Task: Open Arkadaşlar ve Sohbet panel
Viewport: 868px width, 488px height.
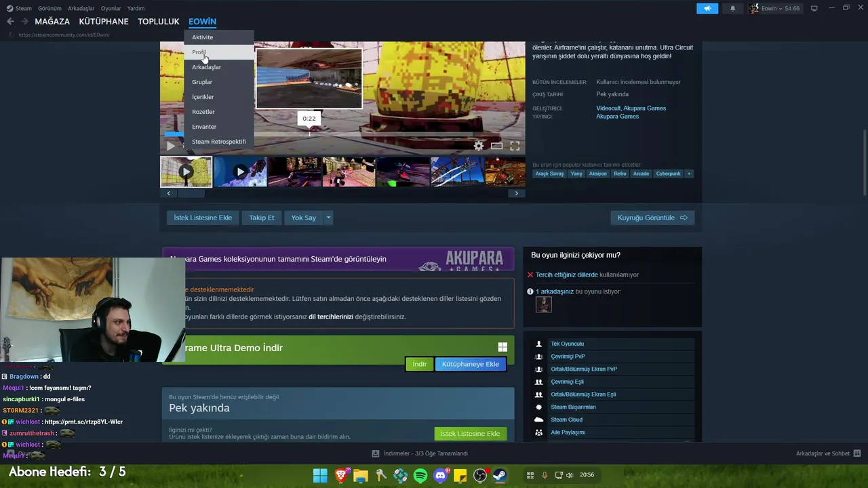Action: click(x=828, y=453)
